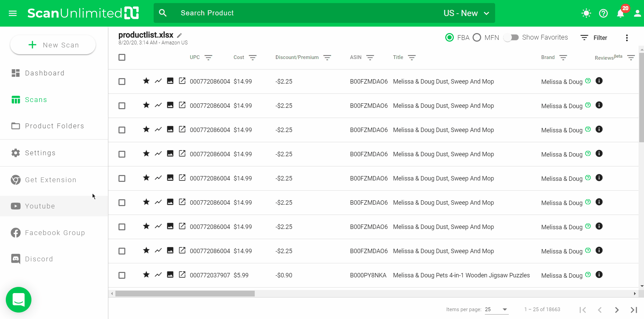
Task: Click the help question mark icon
Action: [603, 13]
